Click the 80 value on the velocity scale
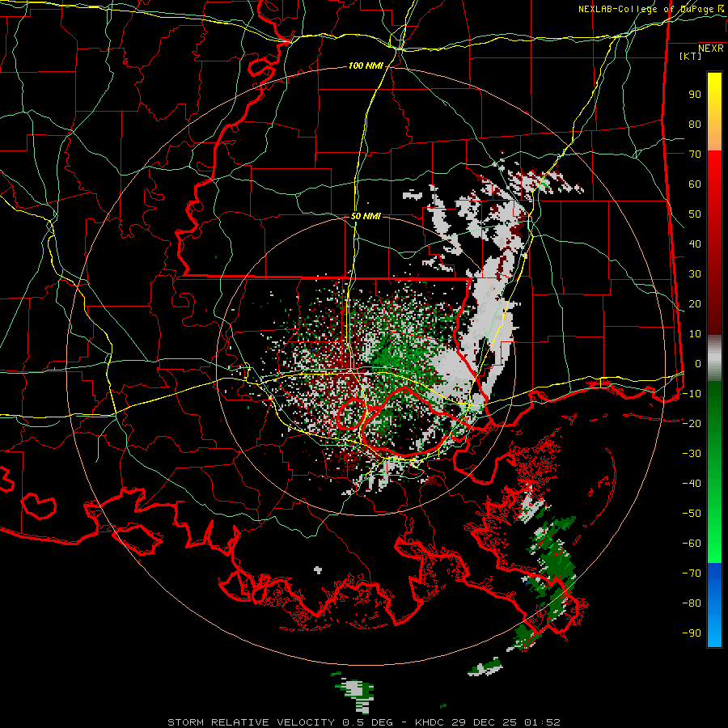728x728 pixels. tap(695, 124)
